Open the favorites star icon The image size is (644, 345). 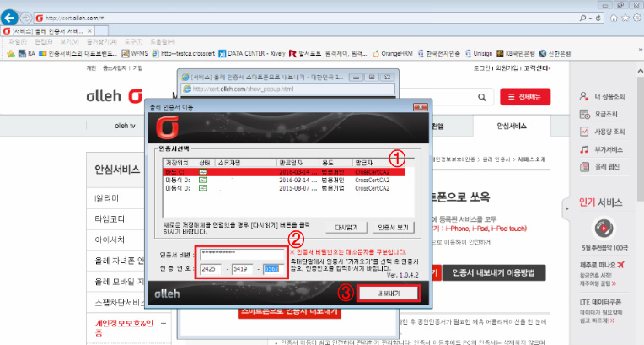625,18
